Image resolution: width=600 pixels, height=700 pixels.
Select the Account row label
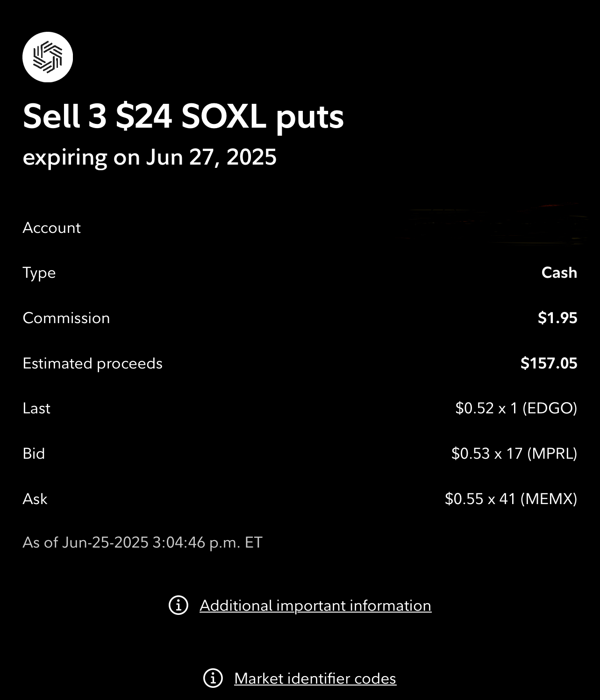click(51, 228)
